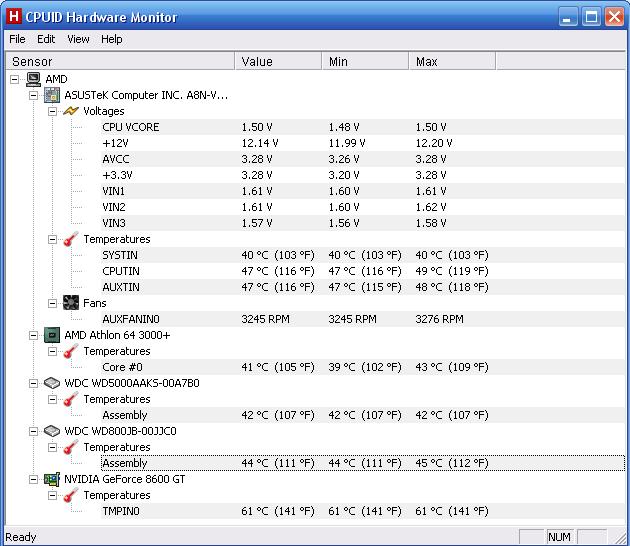Collapse the AMD Athlon 64 3000+ node

point(33,335)
